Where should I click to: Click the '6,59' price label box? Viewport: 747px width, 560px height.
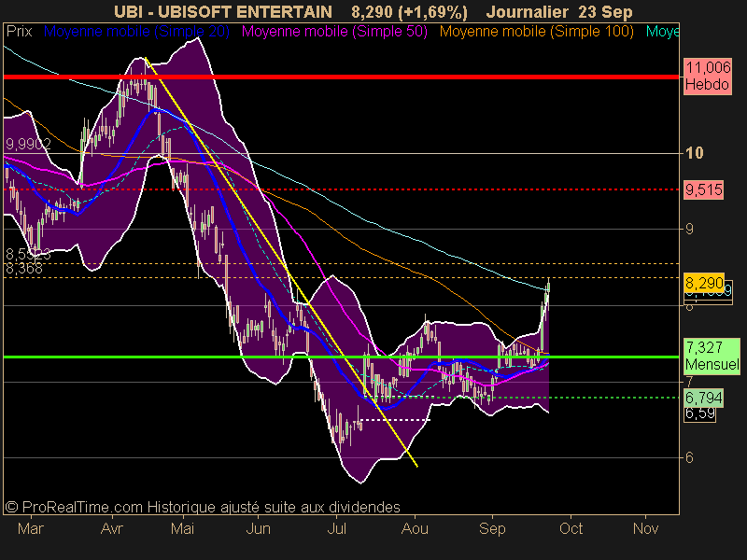pyautogui.click(x=699, y=413)
